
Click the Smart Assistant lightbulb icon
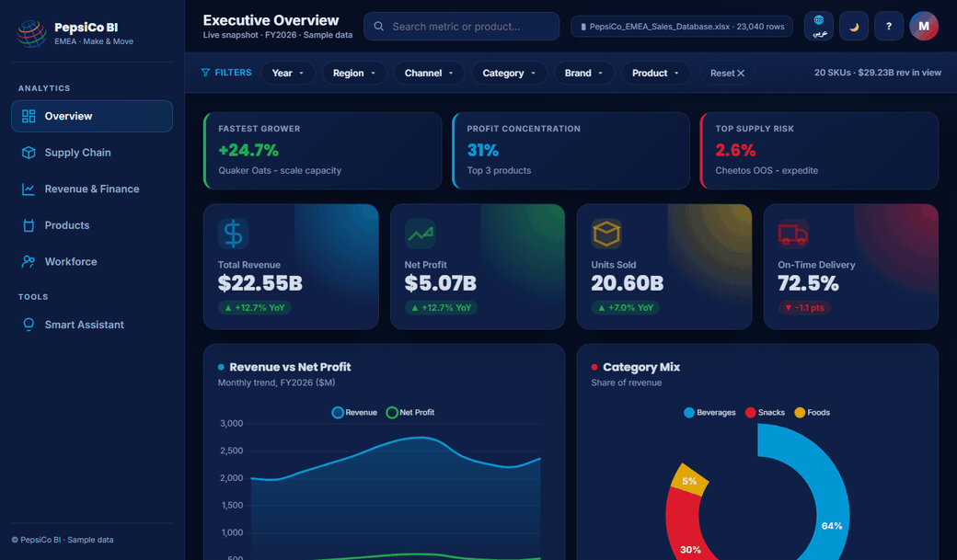(29, 325)
